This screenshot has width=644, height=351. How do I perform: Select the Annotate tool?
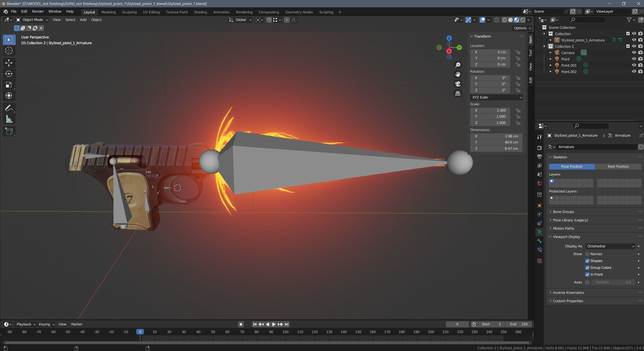pyautogui.click(x=9, y=108)
